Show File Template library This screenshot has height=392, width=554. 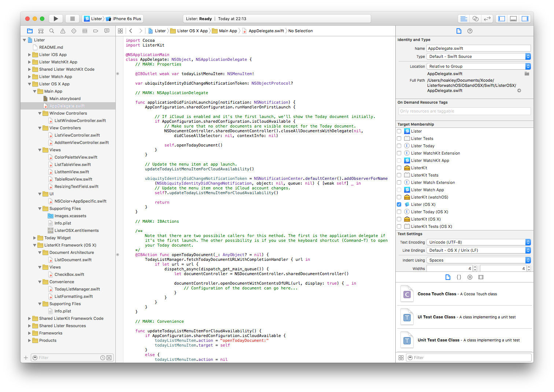(x=448, y=277)
